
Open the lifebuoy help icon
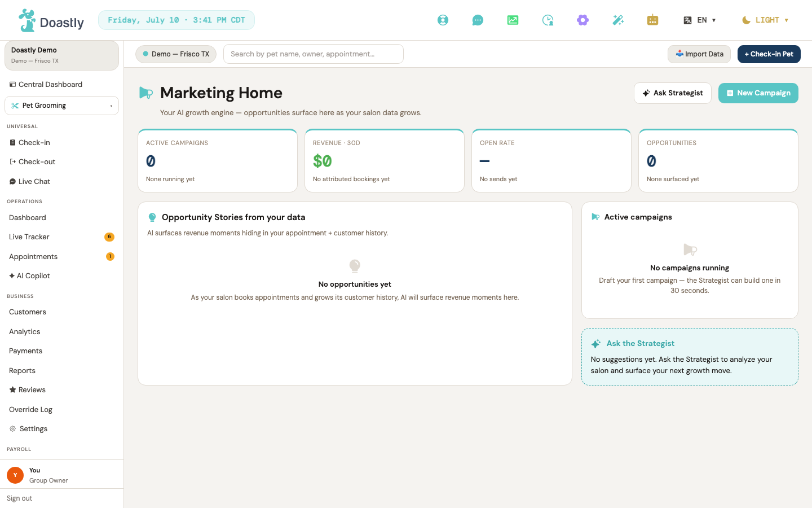coord(443,20)
